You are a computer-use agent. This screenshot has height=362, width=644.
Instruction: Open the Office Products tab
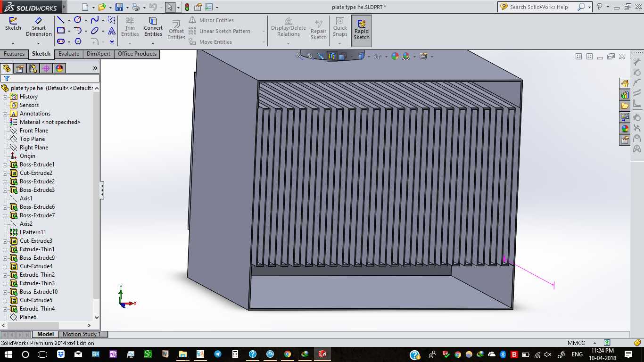pos(137,54)
